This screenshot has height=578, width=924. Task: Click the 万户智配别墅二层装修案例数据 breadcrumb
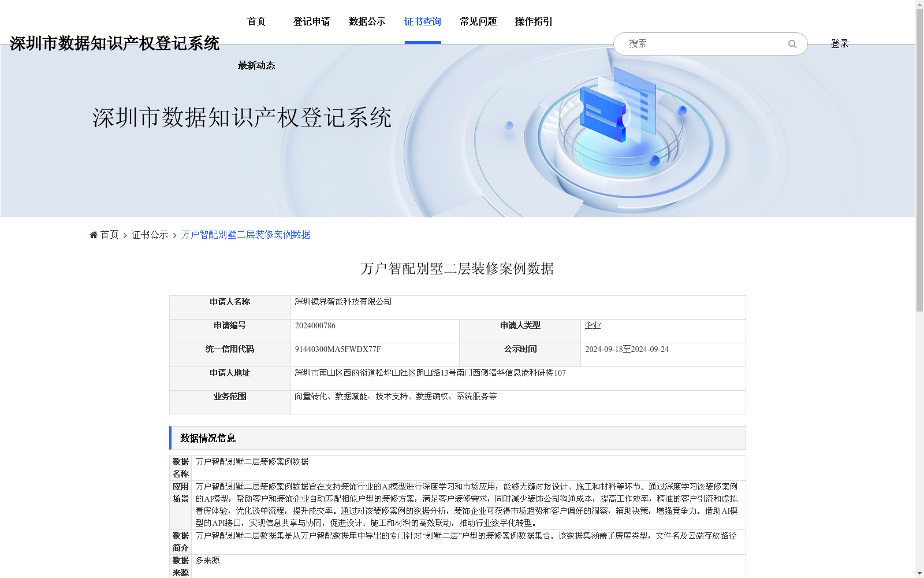pyautogui.click(x=246, y=235)
